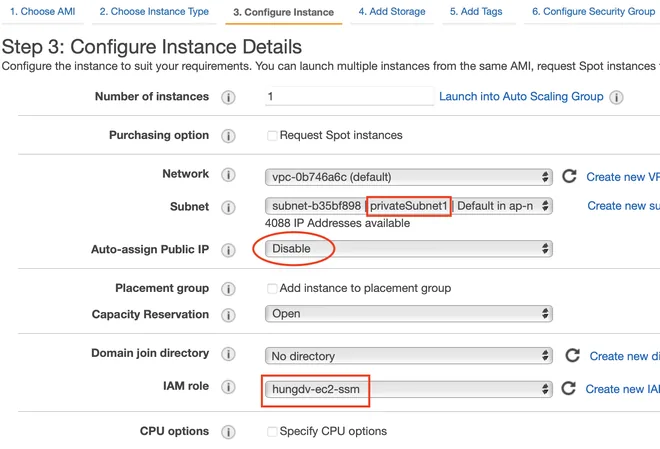Click Launch into Auto Scaling Group link
This screenshot has width=660, height=449.
pyautogui.click(x=521, y=96)
